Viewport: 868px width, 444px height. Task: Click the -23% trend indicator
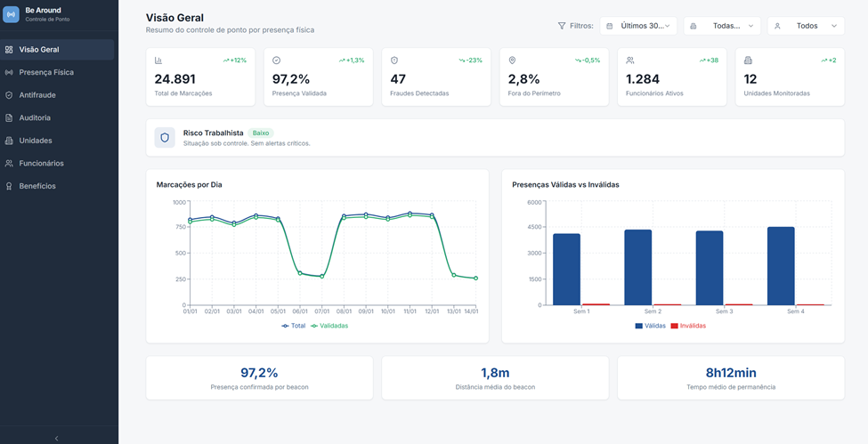coord(471,60)
